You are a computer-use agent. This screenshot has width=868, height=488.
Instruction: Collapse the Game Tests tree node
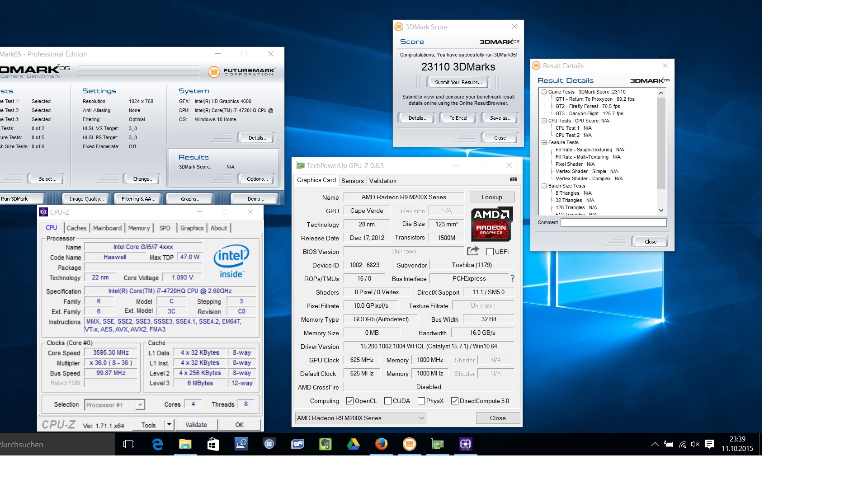point(544,92)
